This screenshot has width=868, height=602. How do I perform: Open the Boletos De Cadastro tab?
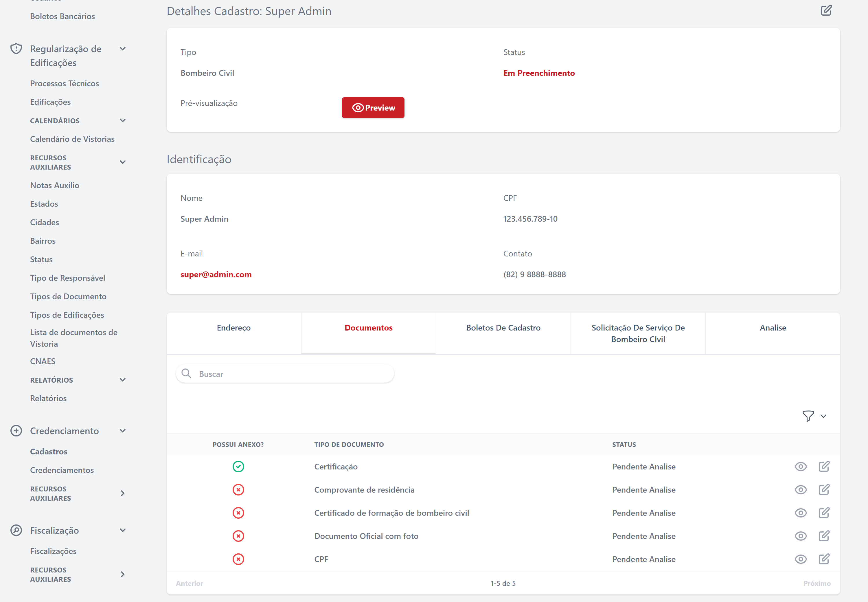click(x=503, y=328)
